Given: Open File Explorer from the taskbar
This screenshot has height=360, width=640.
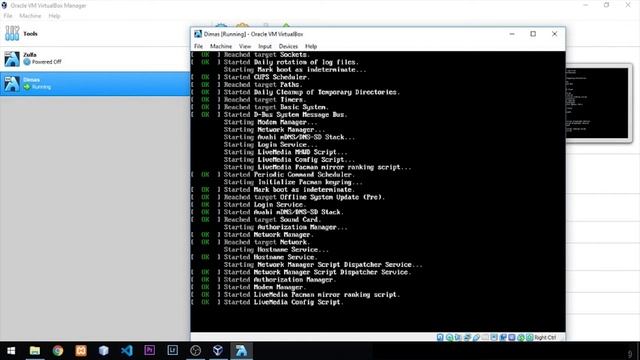Looking at the screenshot, I should [x=35, y=351].
